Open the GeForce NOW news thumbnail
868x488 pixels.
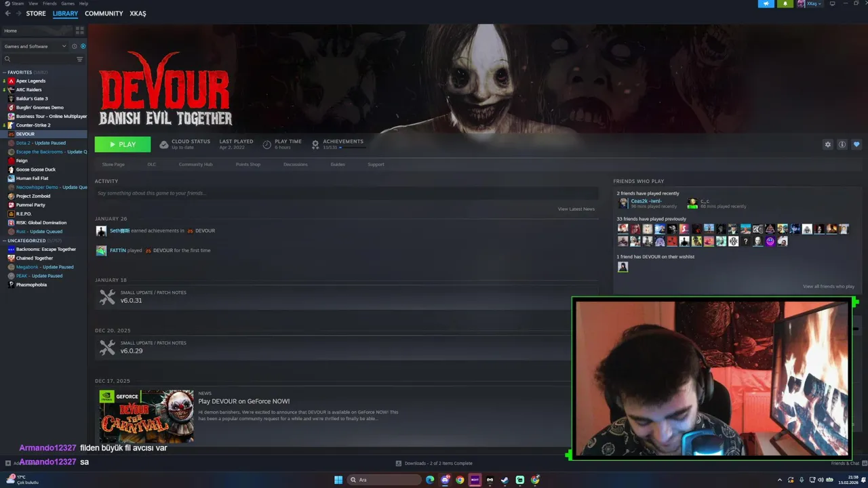146,416
